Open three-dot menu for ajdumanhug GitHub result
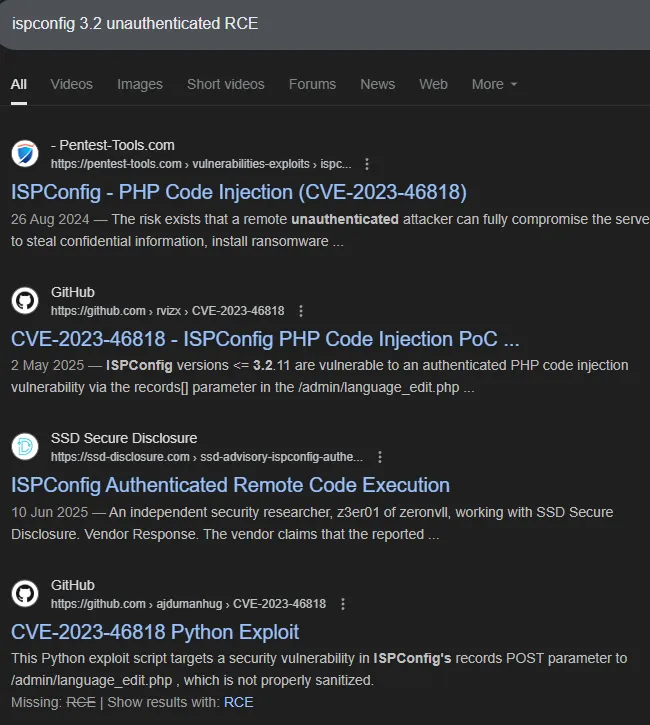 coord(343,604)
